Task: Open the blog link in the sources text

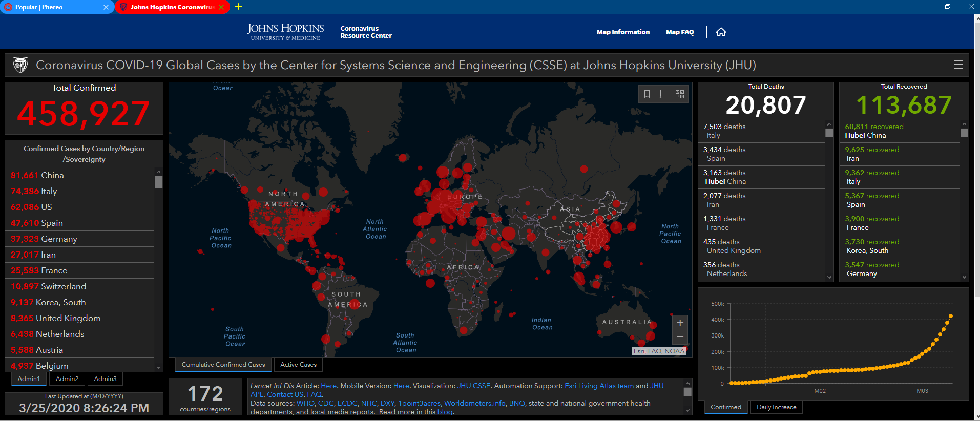Action: point(445,412)
